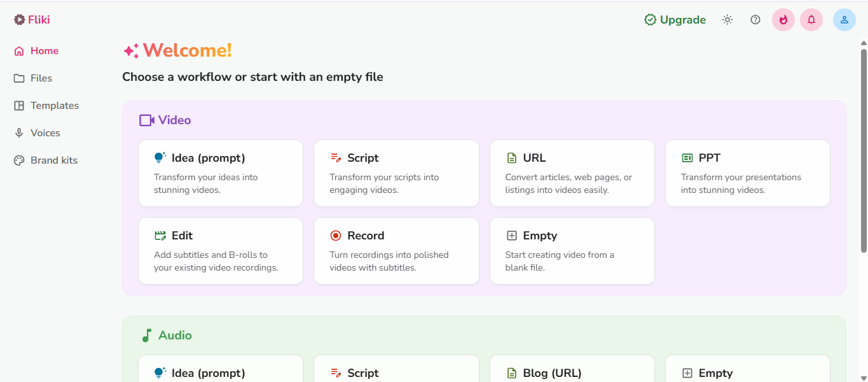
Task: Start an Empty video file
Action: [x=572, y=251]
